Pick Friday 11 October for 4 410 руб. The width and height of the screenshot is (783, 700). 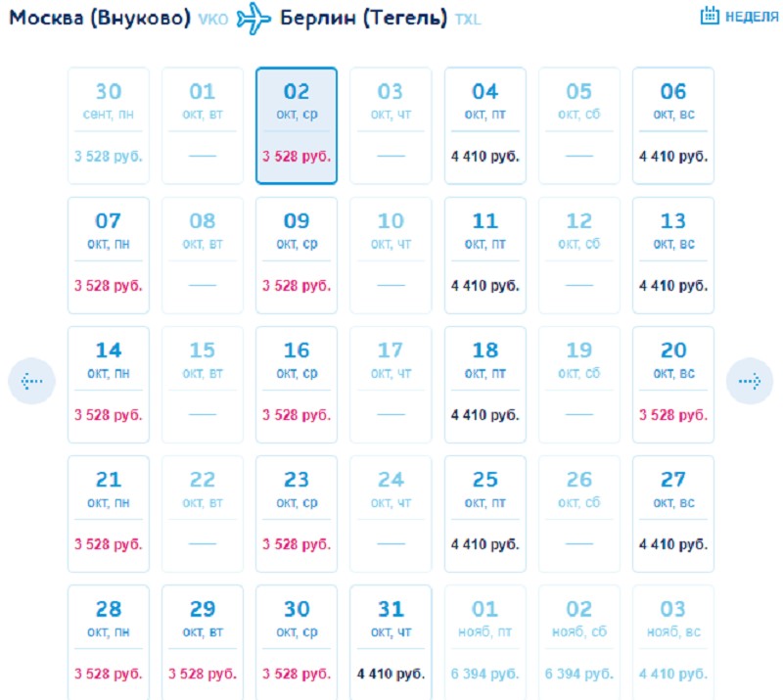(x=485, y=255)
